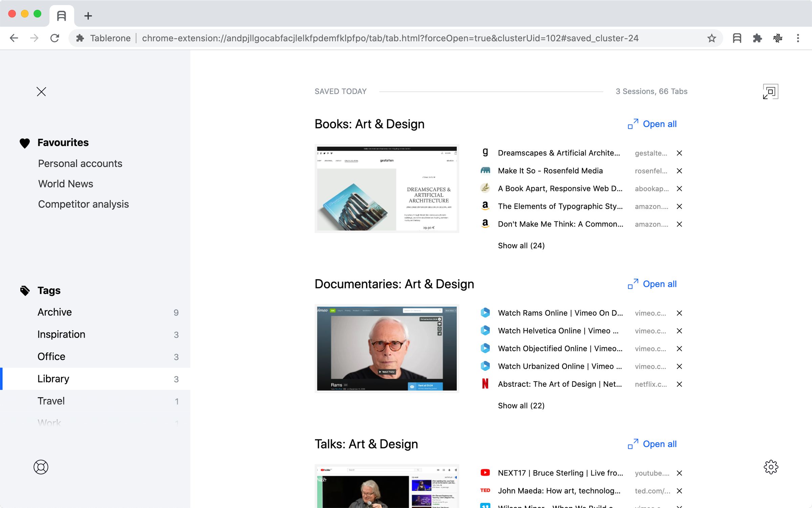812x508 pixels.
Task: Click the heart Favourites icon in sidebar
Action: (x=25, y=142)
